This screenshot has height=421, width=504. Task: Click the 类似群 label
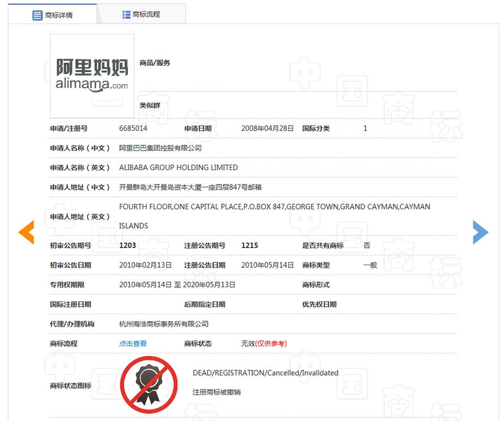pyautogui.click(x=149, y=106)
